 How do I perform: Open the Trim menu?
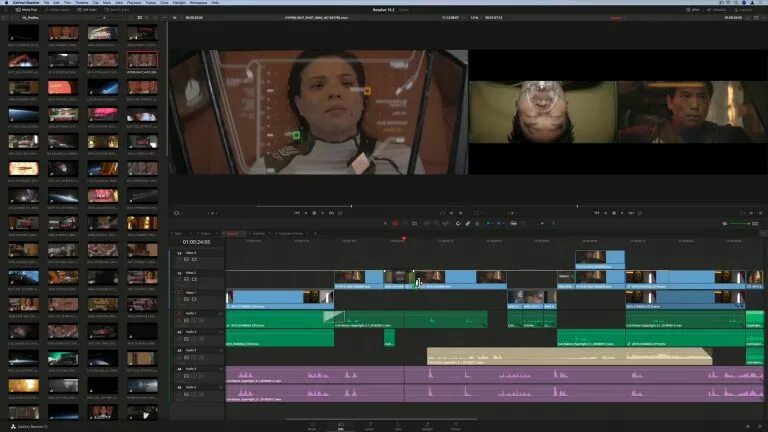click(x=68, y=2)
